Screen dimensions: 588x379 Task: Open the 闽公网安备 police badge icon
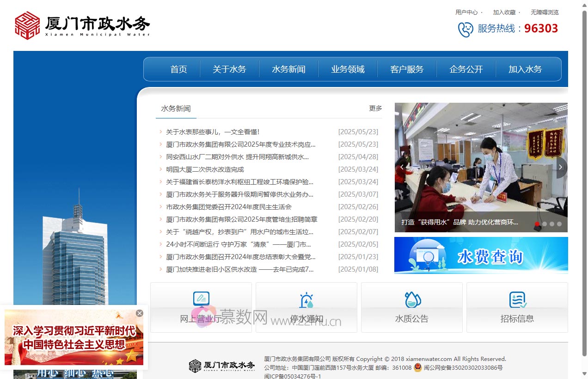(x=417, y=368)
